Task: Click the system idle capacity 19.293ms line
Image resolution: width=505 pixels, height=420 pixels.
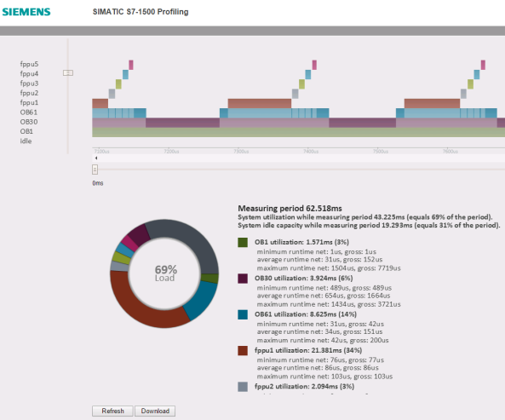Action: point(369,226)
